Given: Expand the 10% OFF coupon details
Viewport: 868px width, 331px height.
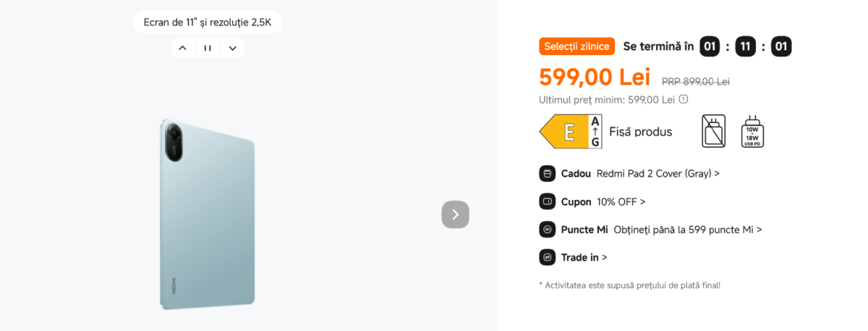Looking at the screenshot, I should click(x=621, y=202).
